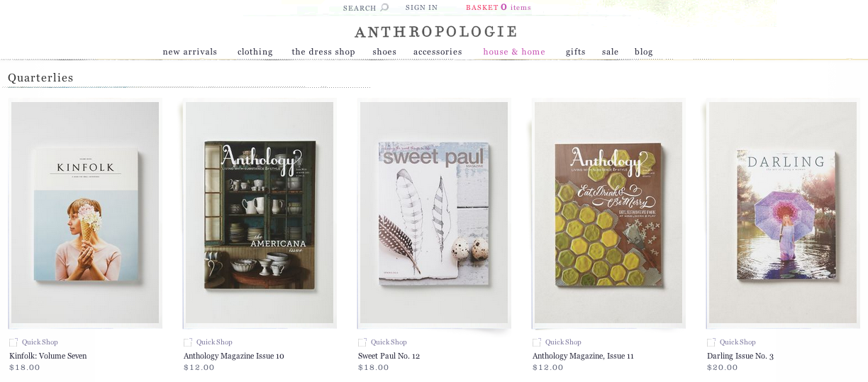Image resolution: width=868 pixels, height=382 pixels.
Task: Open the BASKET 0 items link
Action: tap(499, 8)
